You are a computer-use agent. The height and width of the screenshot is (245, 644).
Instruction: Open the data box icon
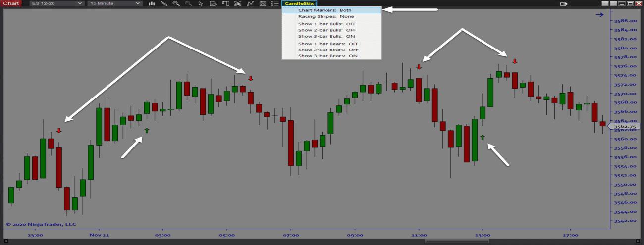213,3
